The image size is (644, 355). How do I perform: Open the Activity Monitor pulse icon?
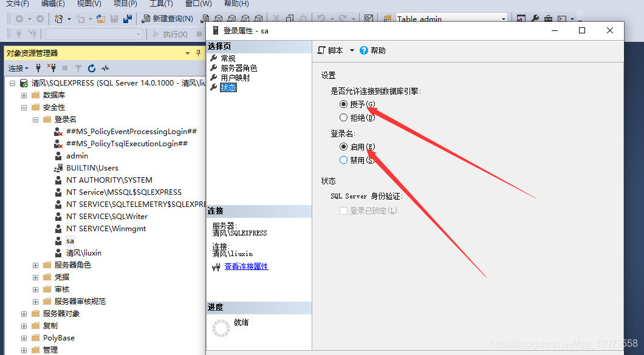pos(105,68)
